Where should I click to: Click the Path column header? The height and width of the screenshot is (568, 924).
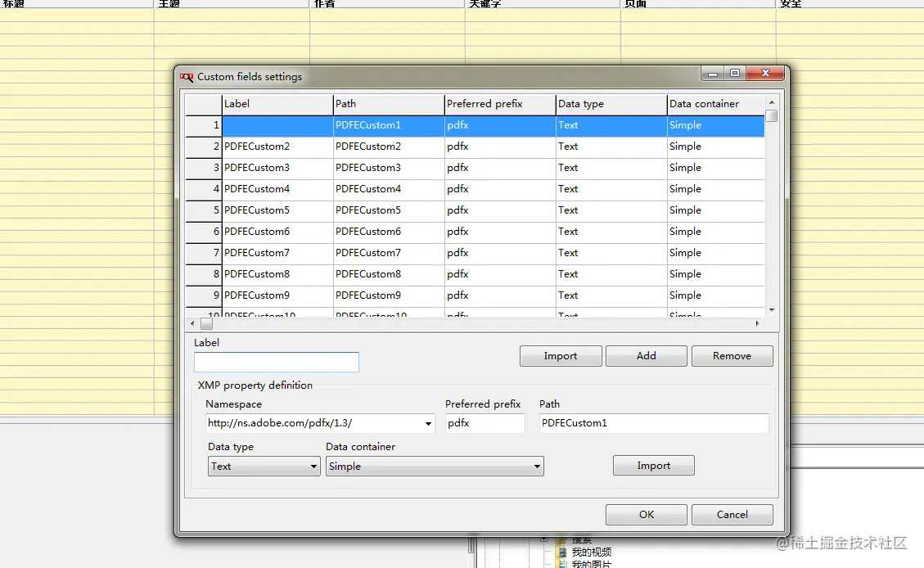(389, 104)
